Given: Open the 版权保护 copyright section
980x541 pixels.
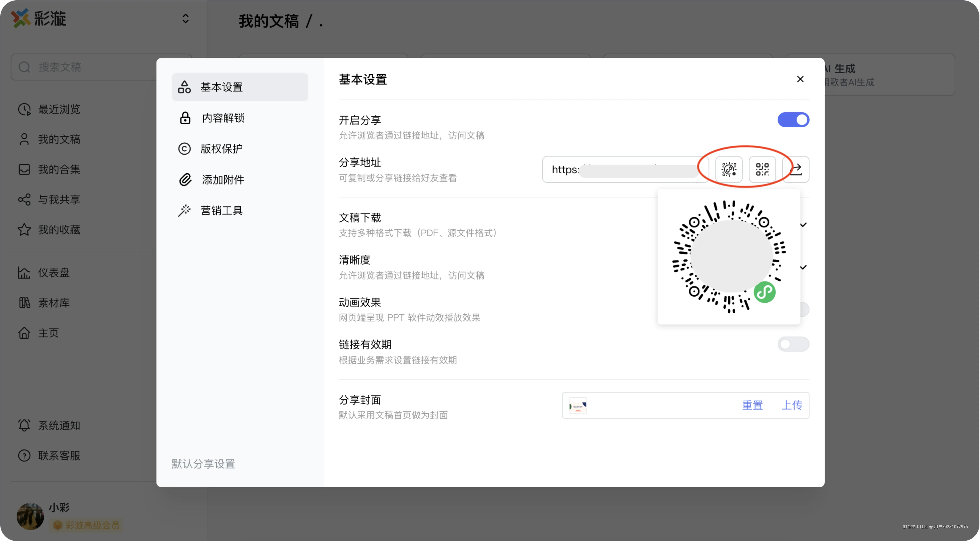Looking at the screenshot, I should tap(221, 149).
